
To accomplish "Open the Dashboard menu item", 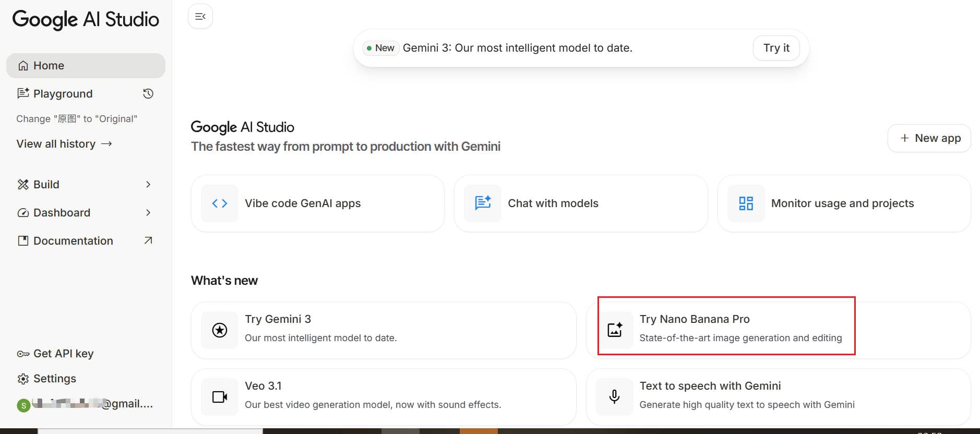I will pyautogui.click(x=86, y=213).
